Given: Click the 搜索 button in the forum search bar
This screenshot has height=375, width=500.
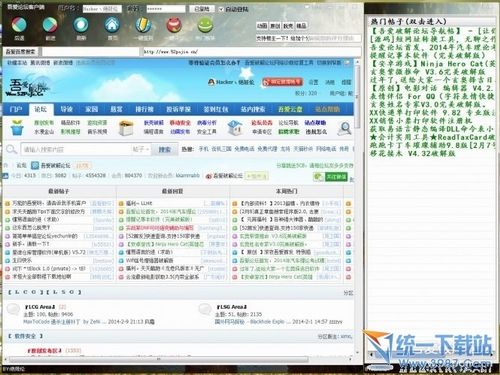Looking at the screenshot, I should (165, 149).
